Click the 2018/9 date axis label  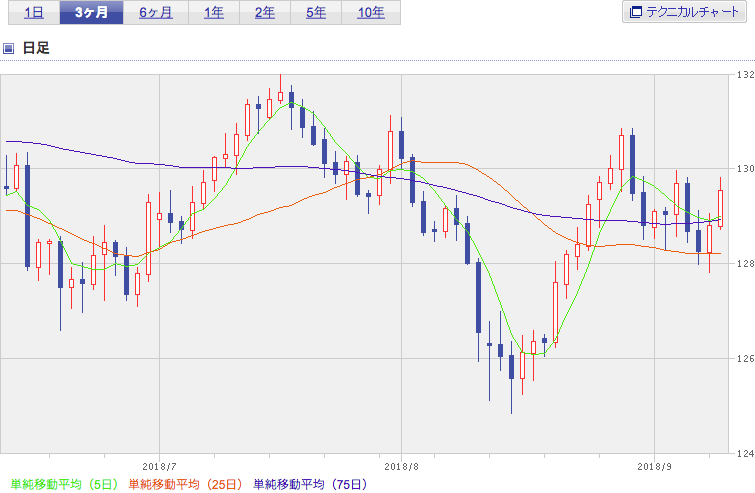click(654, 467)
